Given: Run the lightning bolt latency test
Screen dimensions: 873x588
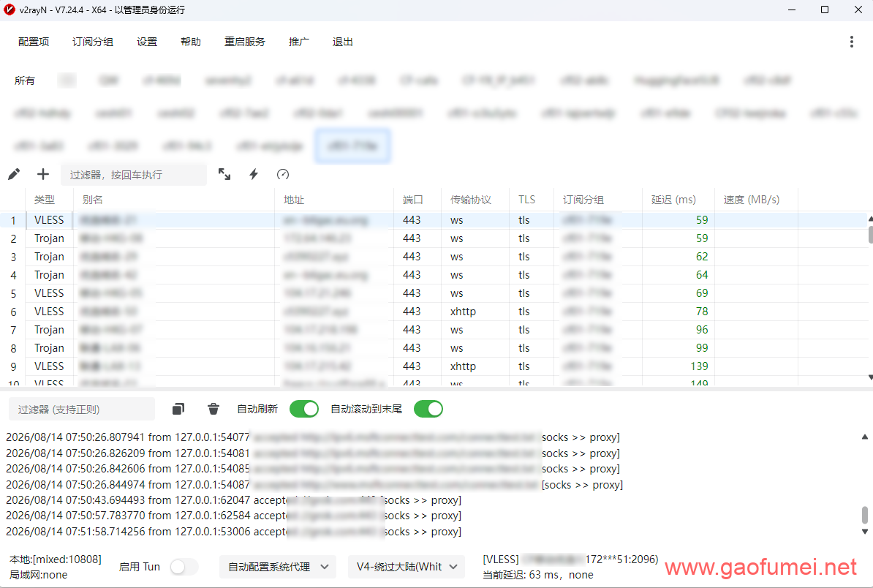Looking at the screenshot, I should pos(254,174).
